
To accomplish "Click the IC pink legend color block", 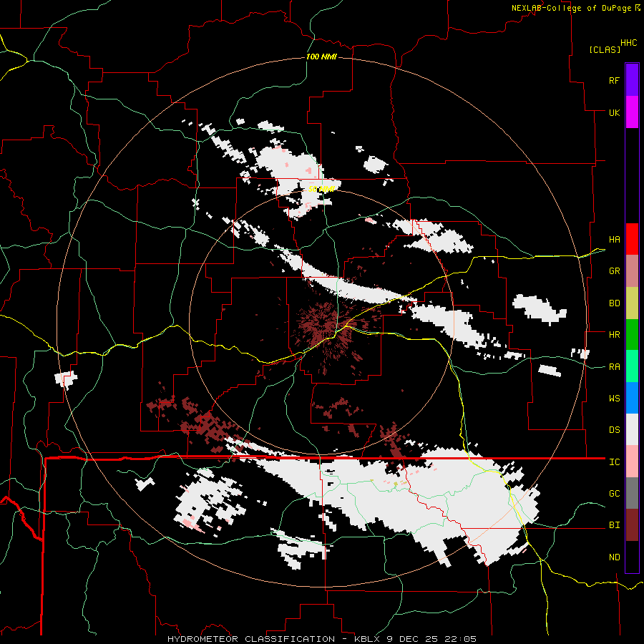I will (632, 462).
